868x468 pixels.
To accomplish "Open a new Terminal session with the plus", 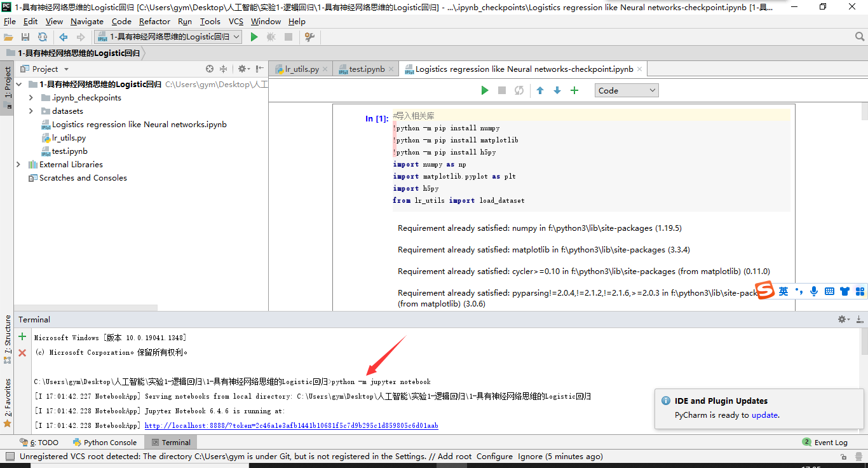I will 22,337.
